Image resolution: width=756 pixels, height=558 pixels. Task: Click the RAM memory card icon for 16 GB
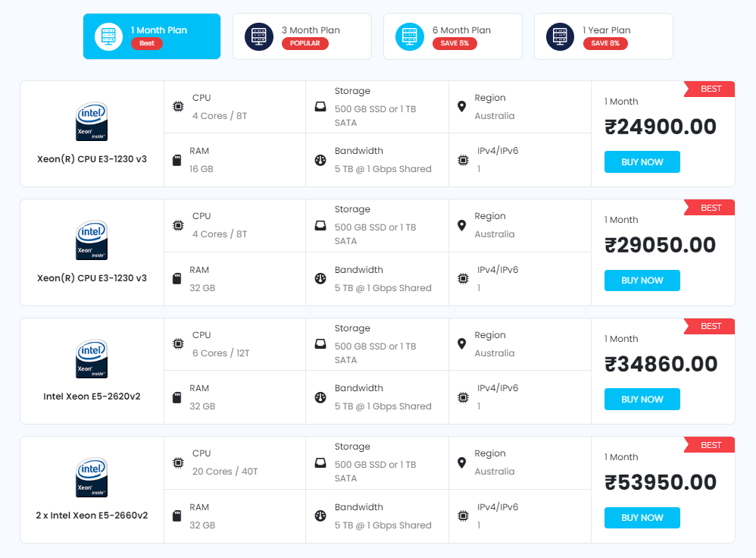pyautogui.click(x=177, y=160)
